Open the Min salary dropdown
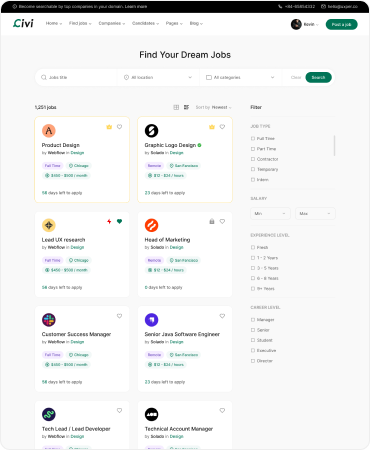The image size is (370, 450). tap(270, 214)
